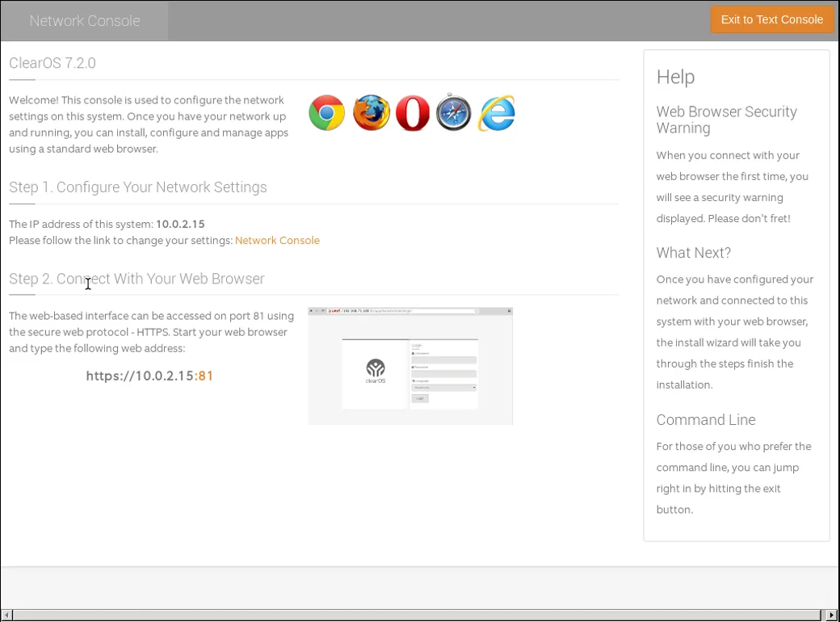
Task: Click the ClearOS login screenshot thumbnail
Action: [410, 366]
